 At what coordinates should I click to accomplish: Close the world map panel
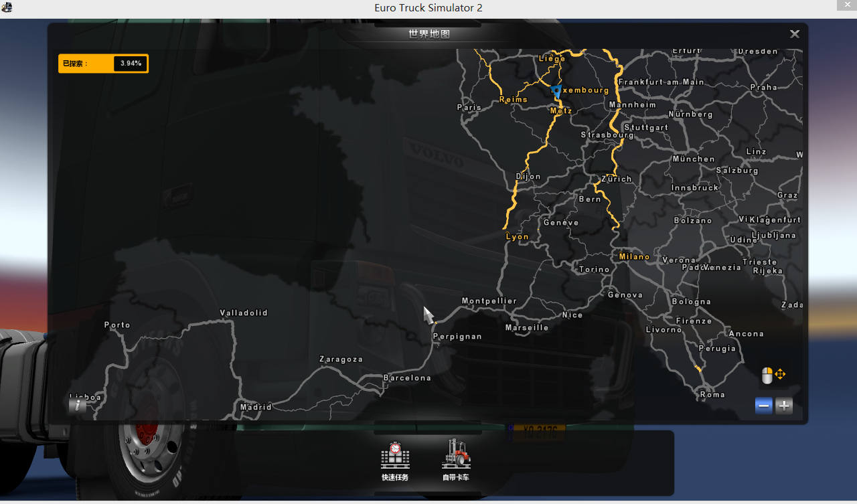click(x=795, y=34)
